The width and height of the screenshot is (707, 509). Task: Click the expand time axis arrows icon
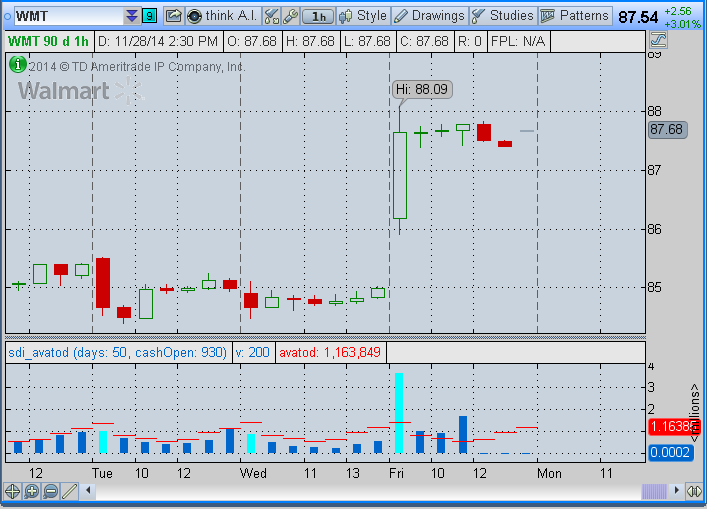point(694,491)
